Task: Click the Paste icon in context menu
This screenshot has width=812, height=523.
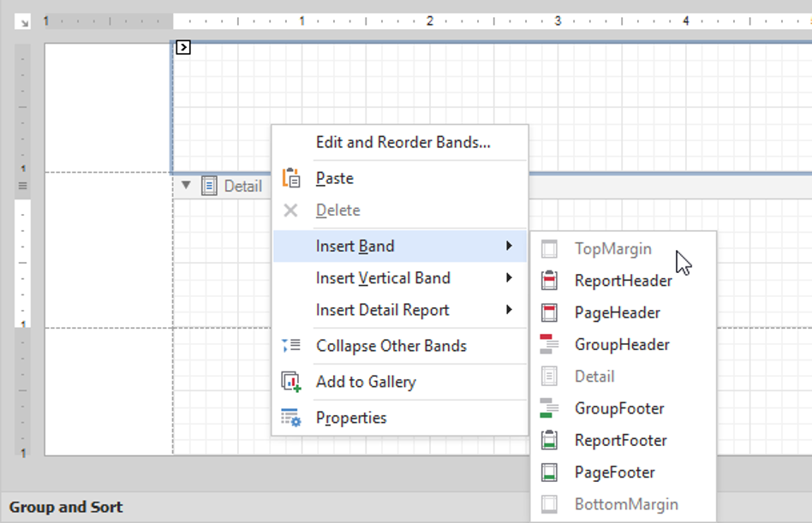Action: click(x=290, y=178)
